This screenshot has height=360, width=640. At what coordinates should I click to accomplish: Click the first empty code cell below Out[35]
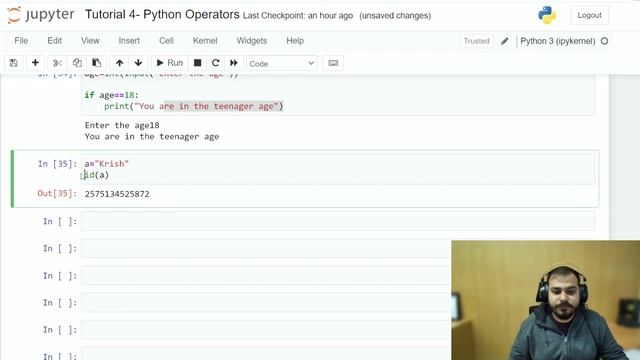coord(338,221)
